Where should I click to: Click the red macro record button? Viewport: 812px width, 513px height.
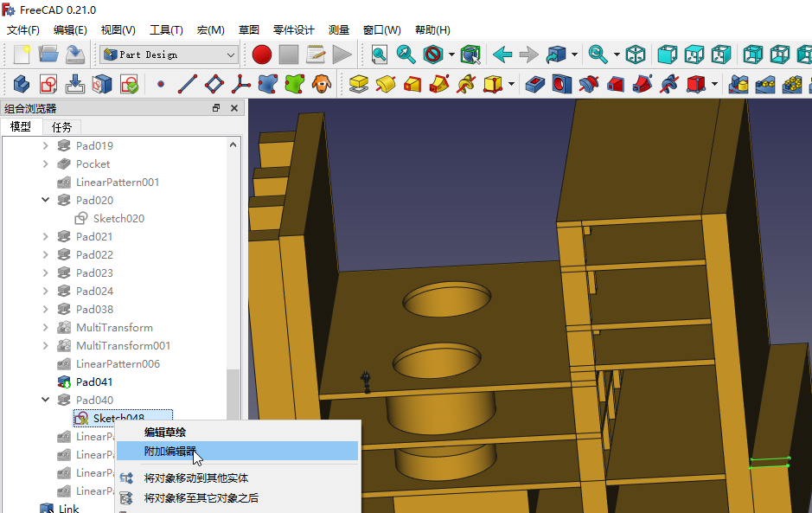pyautogui.click(x=262, y=55)
